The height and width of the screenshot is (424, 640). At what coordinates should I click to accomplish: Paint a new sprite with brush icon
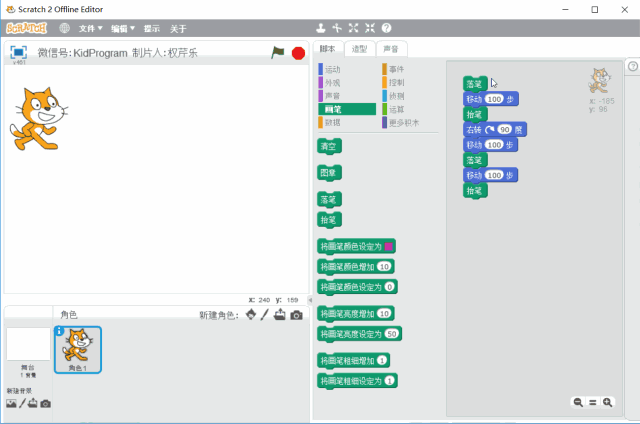[264, 315]
